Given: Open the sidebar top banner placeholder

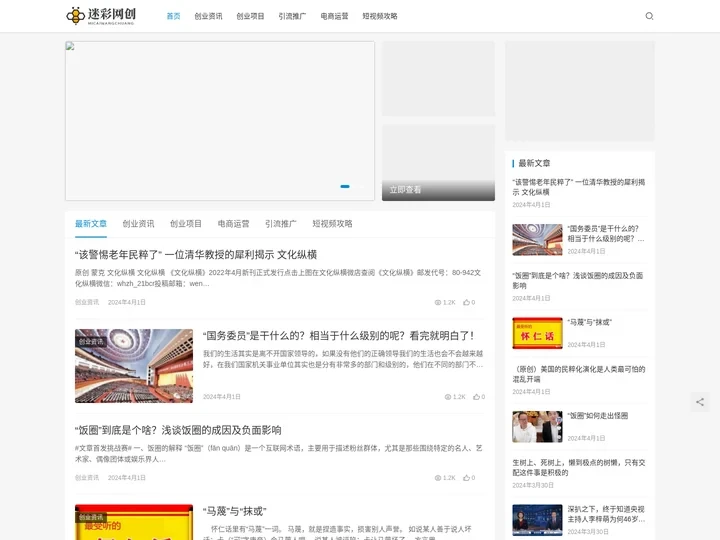Looking at the screenshot, I should coord(580,91).
